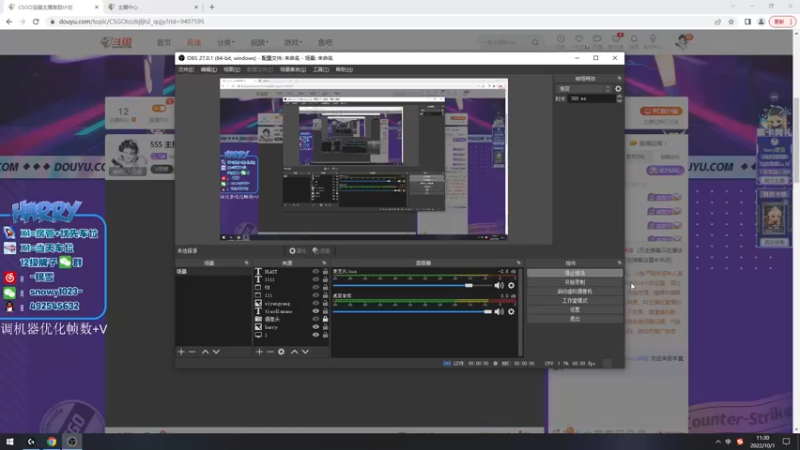Toggle visibility of 1111 source

tap(315, 279)
